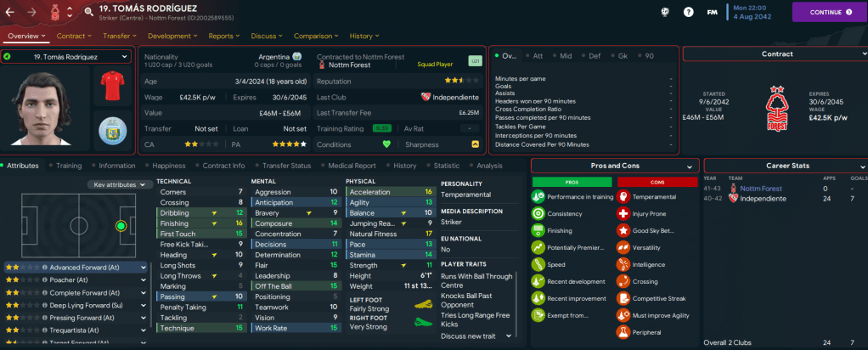The width and height of the screenshot is (868, 350).
Task: Expand the Key attributes dropdown
Action: 117,184
